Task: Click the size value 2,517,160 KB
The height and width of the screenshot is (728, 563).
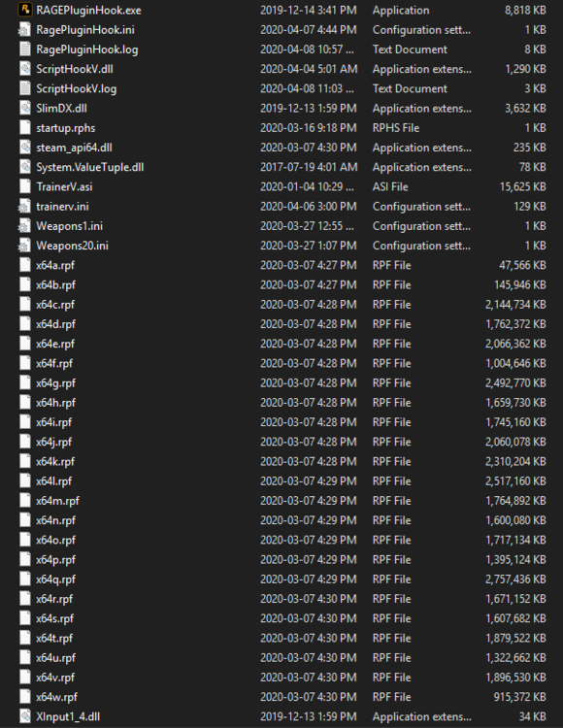Action: click(x=515, y=481)
